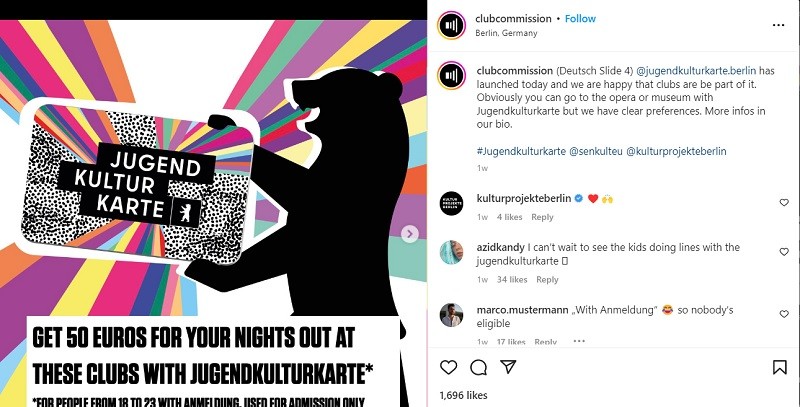The height and width of the screenshot is (407, 800).
Task: Save the post with bookmark icon
Action: click(780, 367)
